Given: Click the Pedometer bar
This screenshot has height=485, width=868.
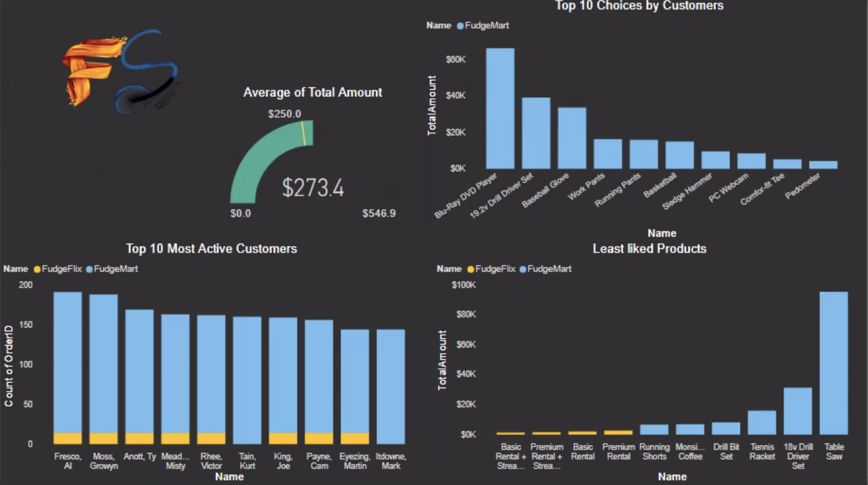Looking at the screenshot, I should (824, 165).
